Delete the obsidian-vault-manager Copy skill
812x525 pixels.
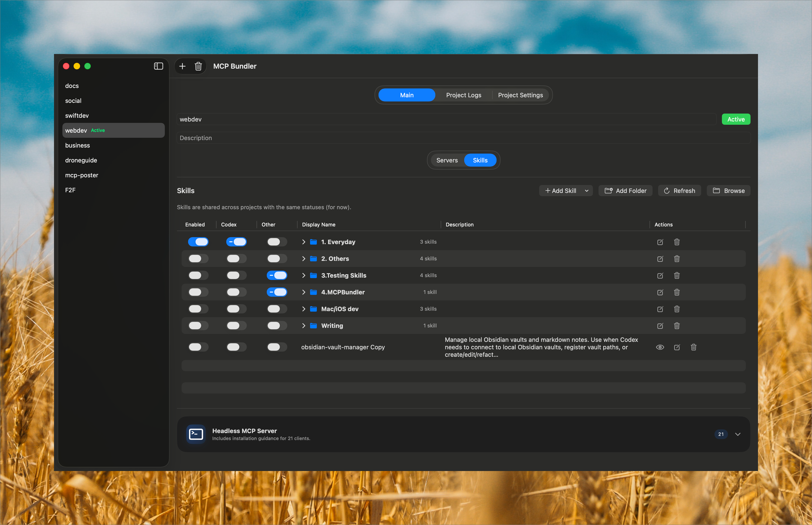(x=693, y=347)
